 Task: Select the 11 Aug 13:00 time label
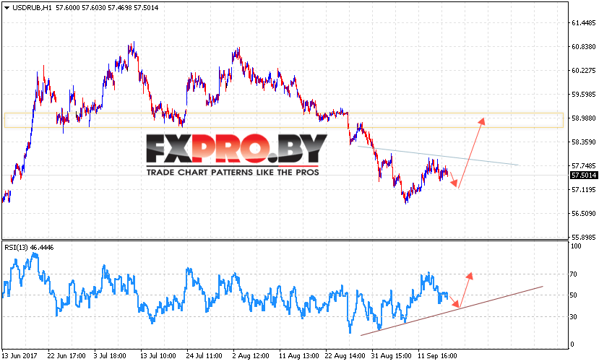pos(298,356)
